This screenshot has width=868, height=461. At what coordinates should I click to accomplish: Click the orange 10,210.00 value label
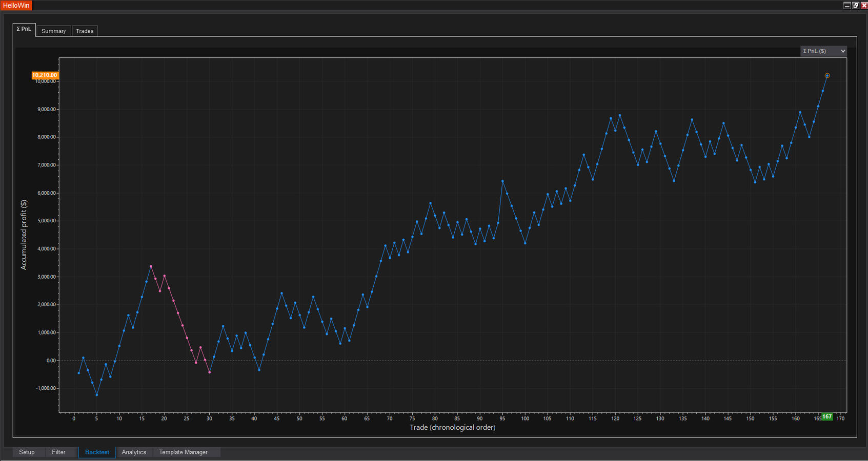click(x=45, y=75)
